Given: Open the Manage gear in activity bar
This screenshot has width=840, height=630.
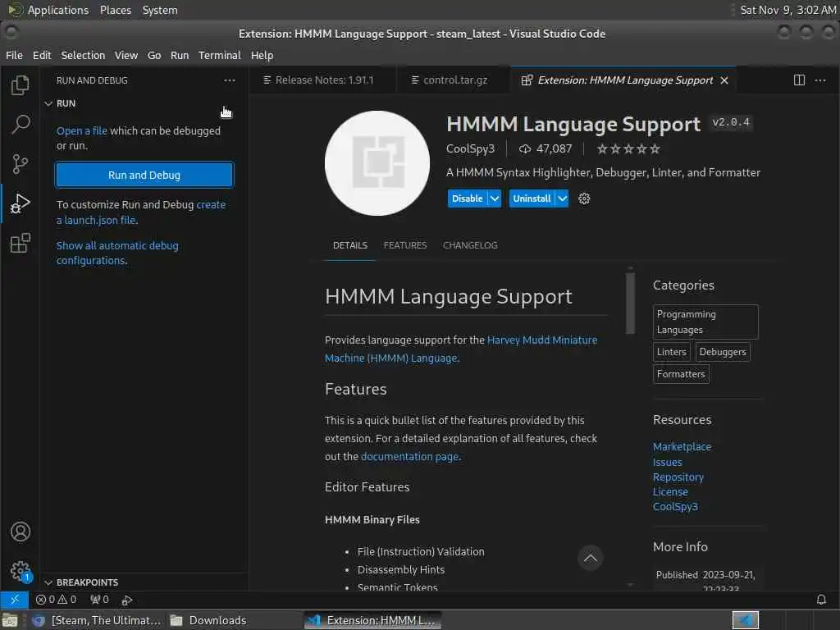Looking at the screenshot, I should click(20, 571).
